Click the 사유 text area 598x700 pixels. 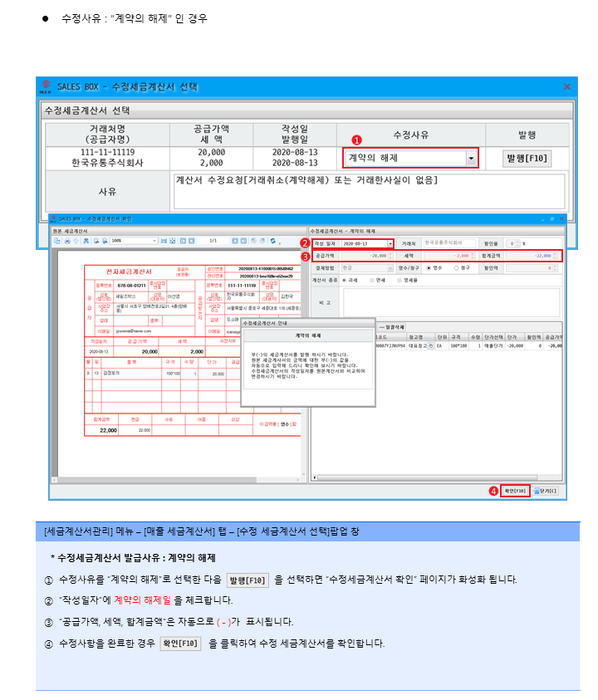tap(369, 192)
